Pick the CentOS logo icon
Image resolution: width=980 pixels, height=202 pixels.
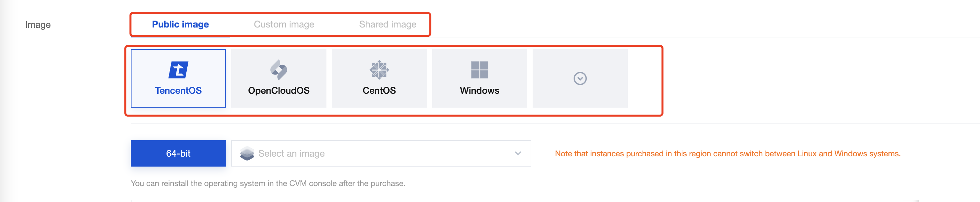(379, 70)
